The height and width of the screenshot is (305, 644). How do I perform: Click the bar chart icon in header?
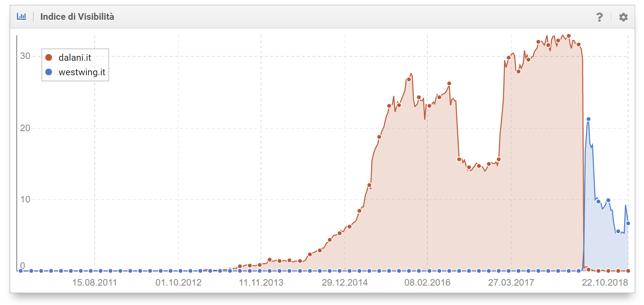[22, 17]
